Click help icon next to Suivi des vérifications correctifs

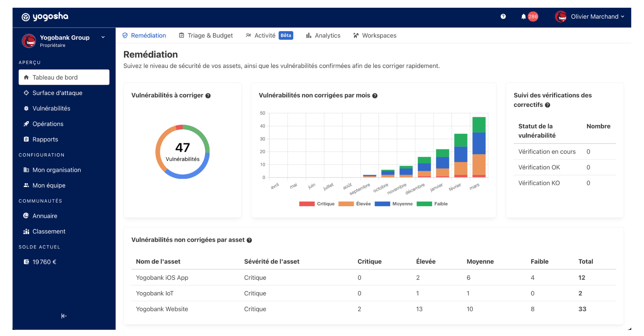pos(547,105)
